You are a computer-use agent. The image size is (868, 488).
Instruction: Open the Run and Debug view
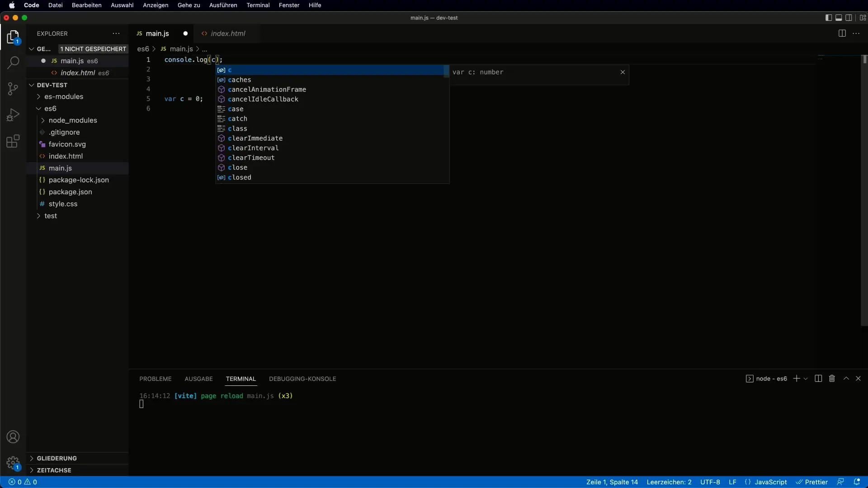(x=13, y=115)
